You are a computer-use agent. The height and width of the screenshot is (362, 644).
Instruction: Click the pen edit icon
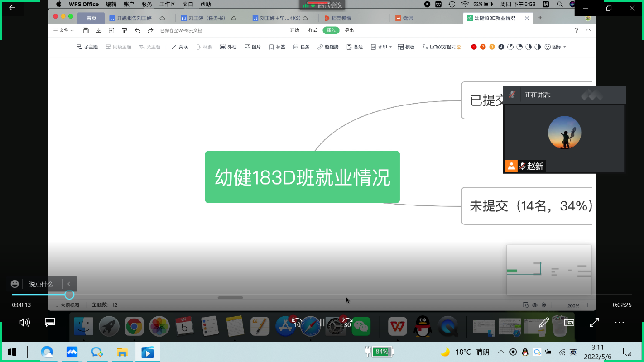544,323
